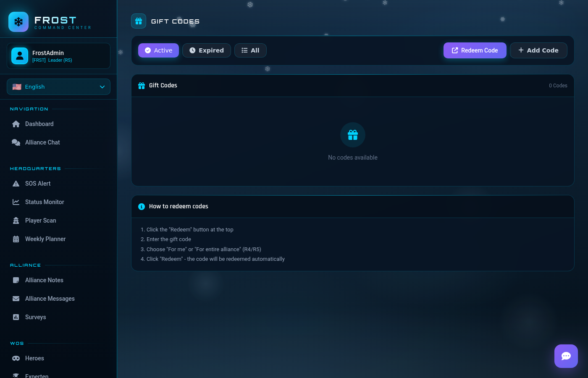This screenshot has width=588, height=378.
Task: Switch to Expired codes filter
Action: click(206, 50)
